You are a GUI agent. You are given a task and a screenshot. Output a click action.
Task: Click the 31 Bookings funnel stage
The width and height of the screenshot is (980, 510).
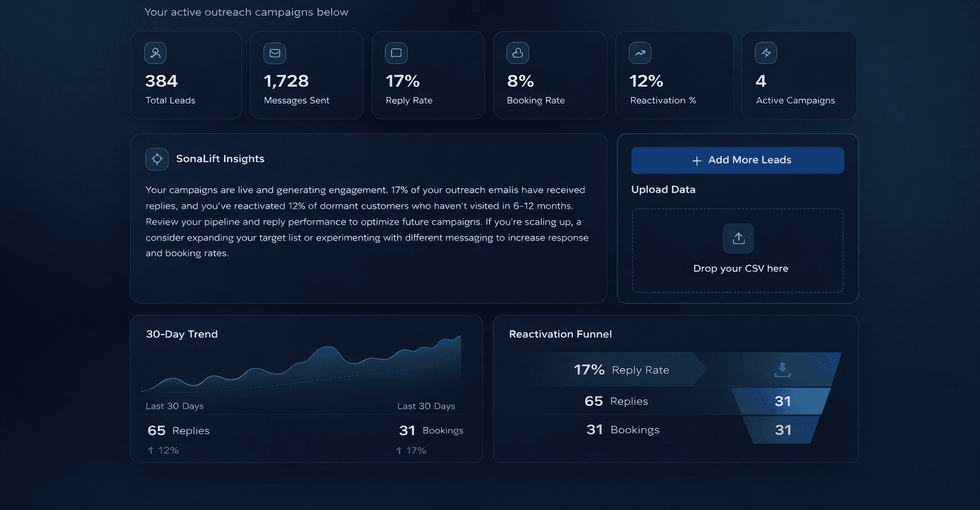pyautogui.click(x=623, y=429)
